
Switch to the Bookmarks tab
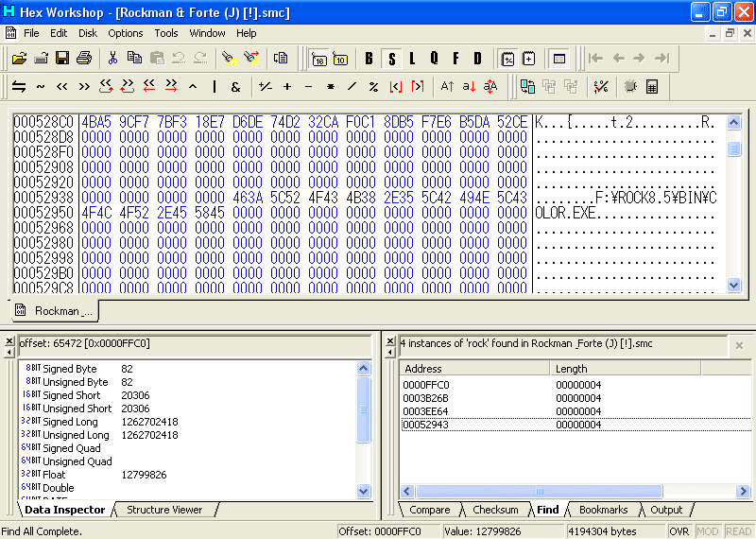604,510
